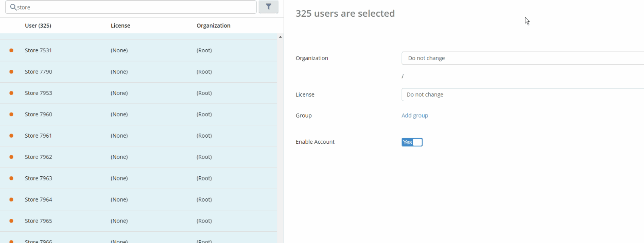Sort by the License column header
The height and width of the screenshot is (243, 644).
coord(120,26)
